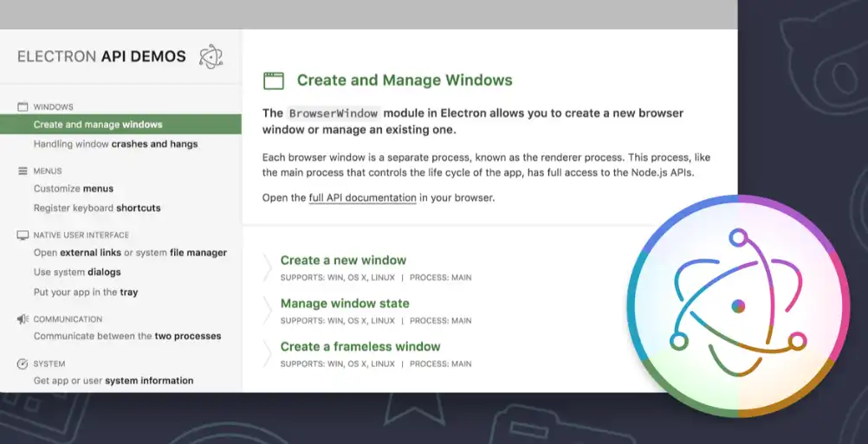Open external links or file manager demo

point(130,253)
